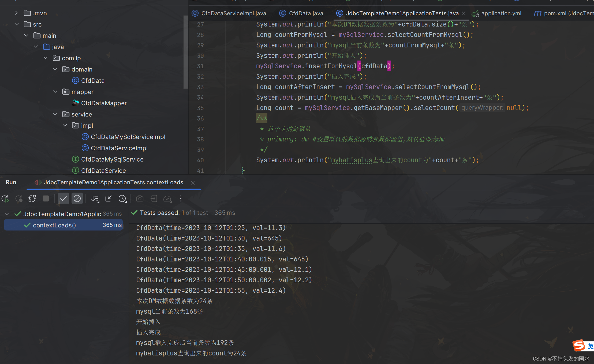Expand the .mvn folder
This screenshot has height=364, width=594.
pos(16,13)
